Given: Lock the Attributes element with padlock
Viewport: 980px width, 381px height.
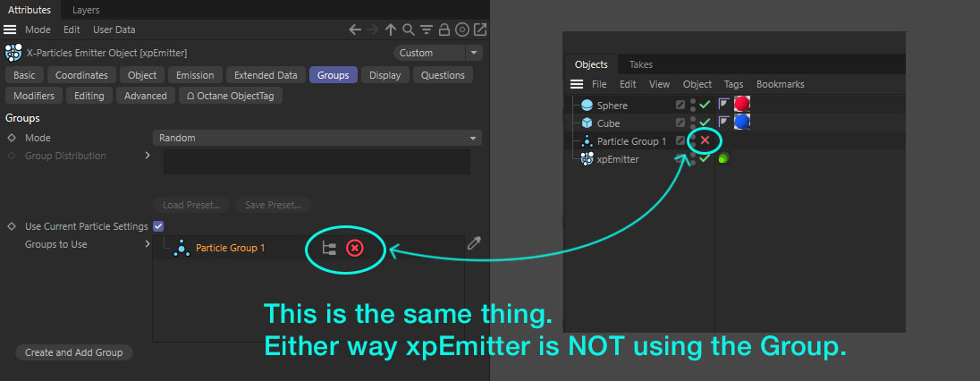Looking at the screenshot, I should click(x=444, y=30).
